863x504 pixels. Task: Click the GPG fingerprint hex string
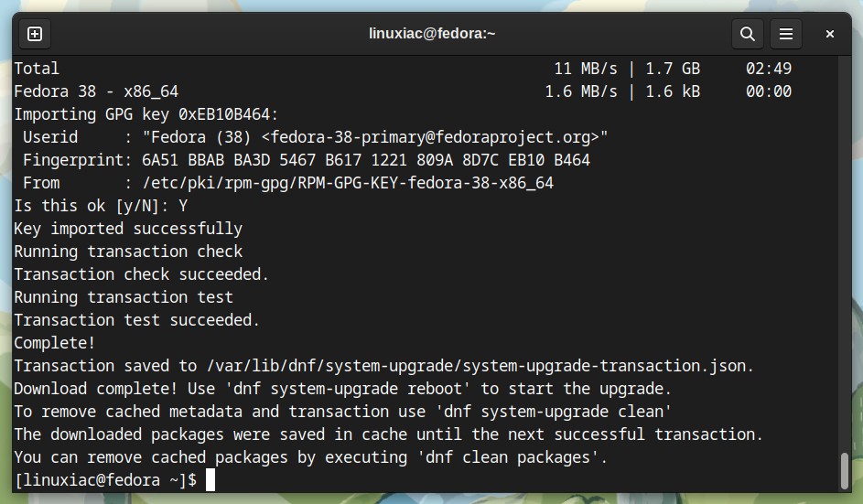[x=366, y=160]
